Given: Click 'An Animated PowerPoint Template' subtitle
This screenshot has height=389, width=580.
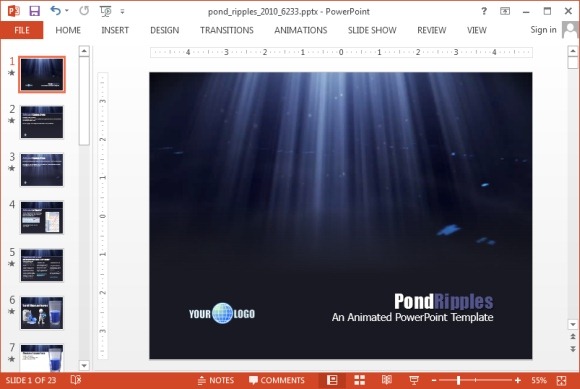Looking at the screenshot, I should coord(412,317).
